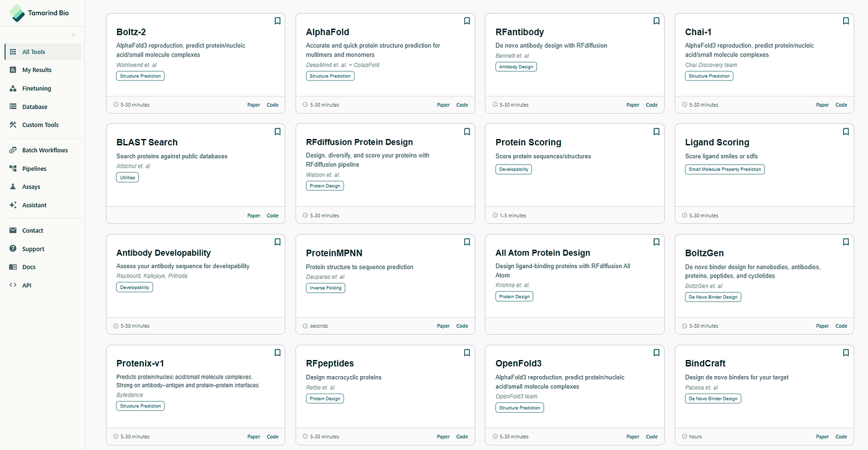Click the Finetuning sidebar icon
Viewport: 868px width, 450px height.
click(x=13, y=88)
